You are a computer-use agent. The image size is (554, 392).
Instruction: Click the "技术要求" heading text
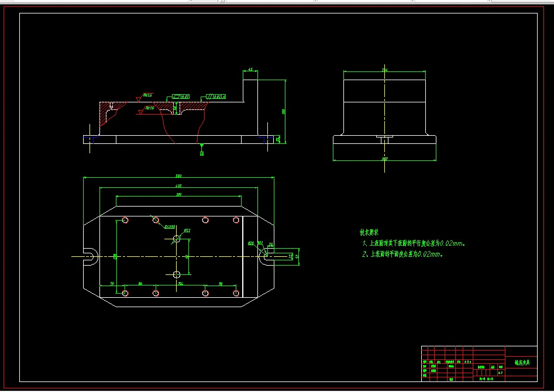(369, 232)
